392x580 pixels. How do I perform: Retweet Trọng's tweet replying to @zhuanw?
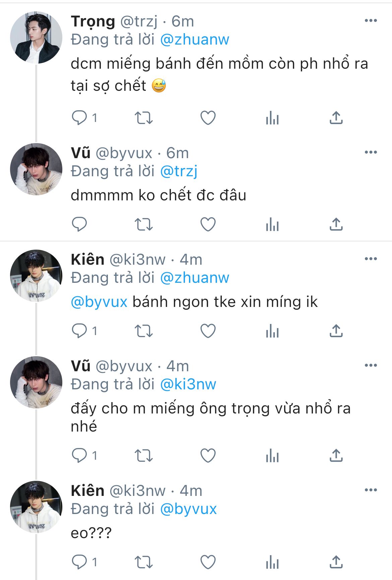tap(143, 118)
